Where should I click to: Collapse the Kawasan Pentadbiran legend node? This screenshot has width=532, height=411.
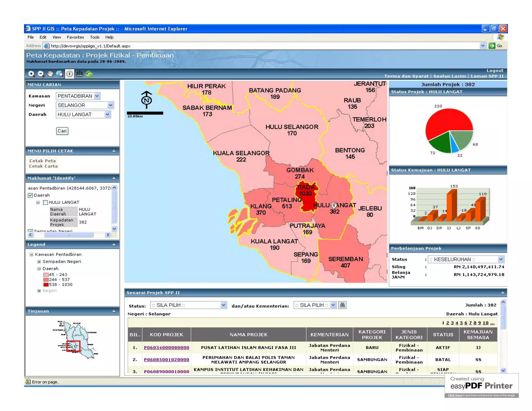pyautogui.click(x=31, y=255)
